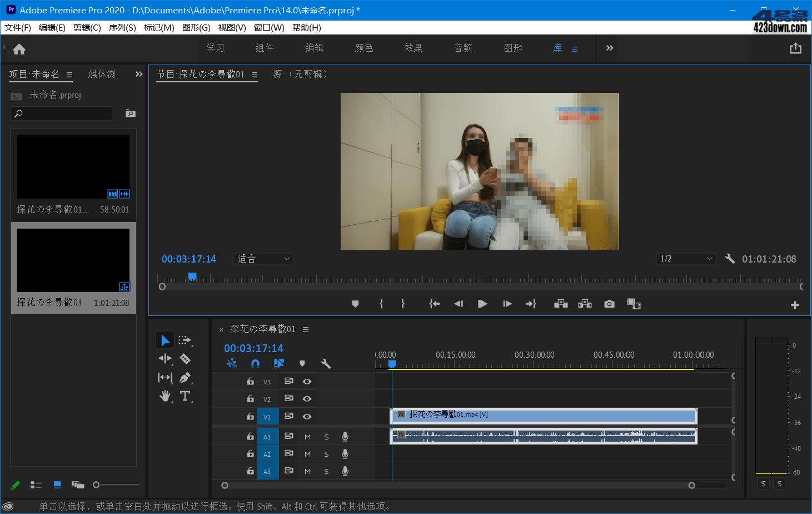Select the Pen tool
Screen dimensions: 812x514
coord(185,378)
